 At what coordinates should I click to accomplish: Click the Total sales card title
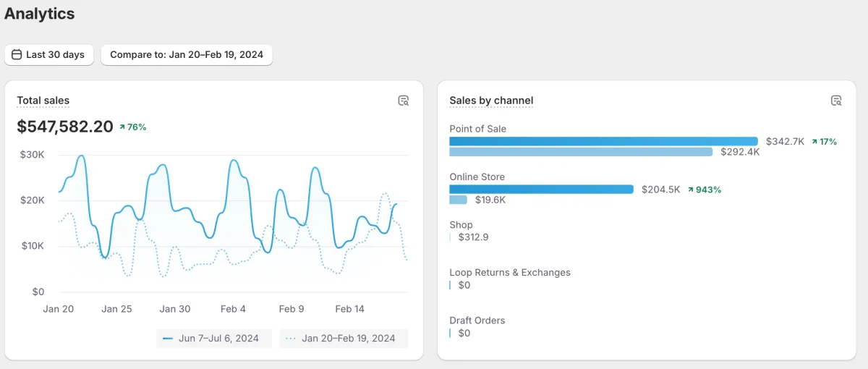click(x=43, y=101)
